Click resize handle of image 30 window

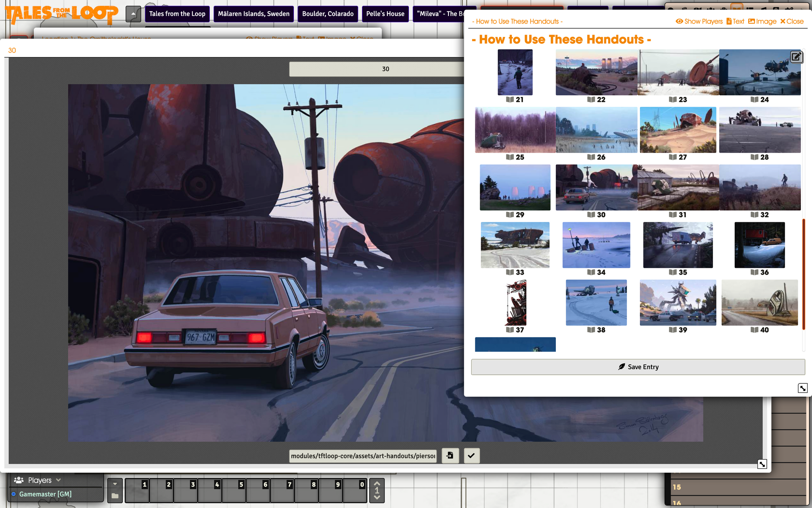pyautogui.click(x=762, y=464)
